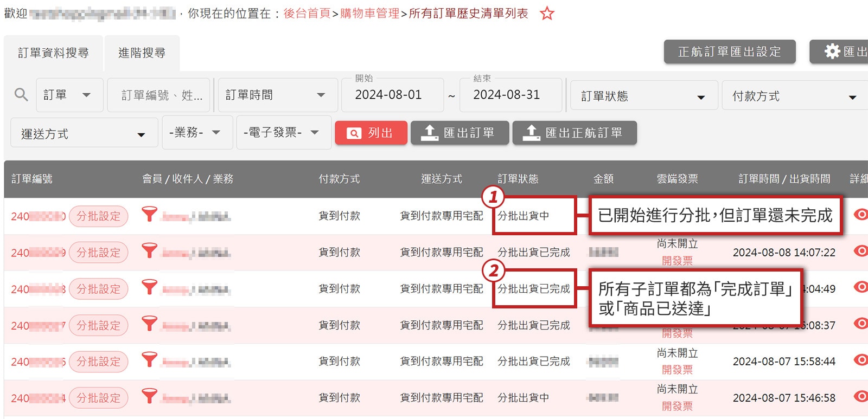The image size is (868, 419).
Task: View details via eye icon of 14:07:22 order
Action: tap(860, 250)
